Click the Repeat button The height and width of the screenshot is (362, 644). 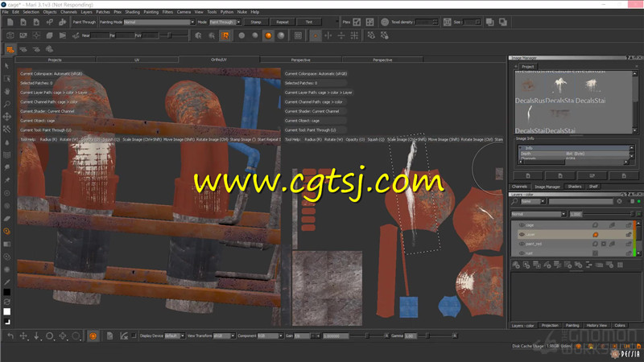click(283, 23)
